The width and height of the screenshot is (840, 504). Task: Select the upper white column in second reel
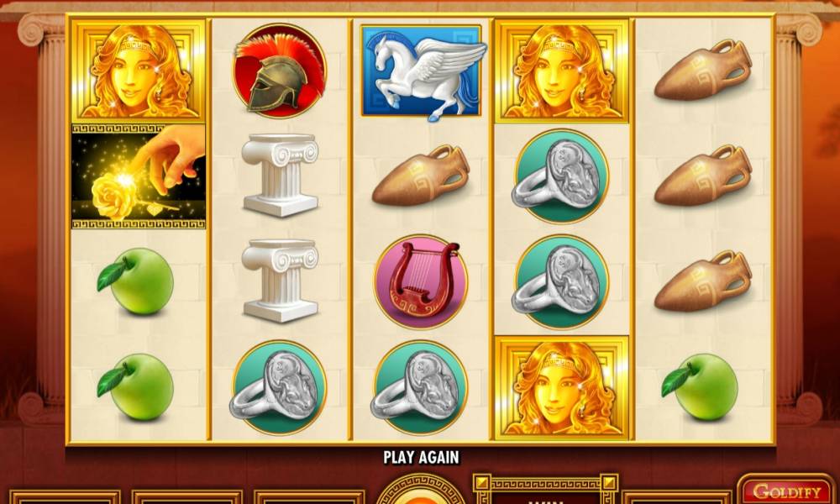[280, 176]
